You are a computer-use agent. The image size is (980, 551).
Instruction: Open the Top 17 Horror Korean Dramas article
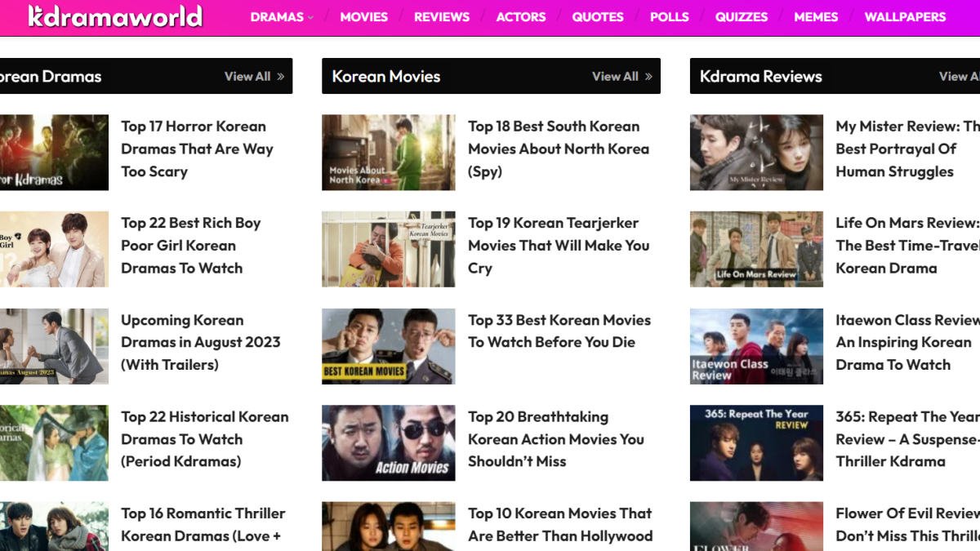(x=198, y=149)
